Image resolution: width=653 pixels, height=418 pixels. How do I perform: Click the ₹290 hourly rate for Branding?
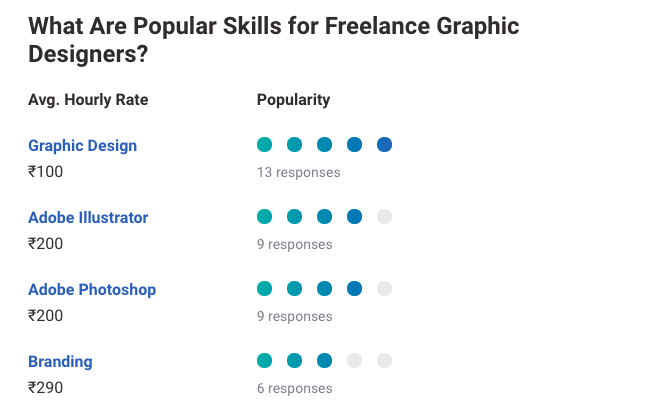tap(45, 387)
